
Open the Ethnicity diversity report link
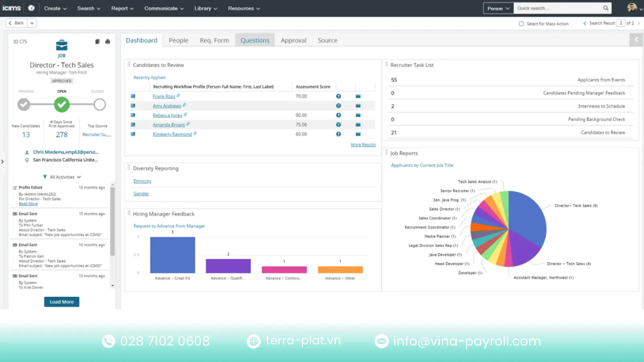(x=142, y=181)
